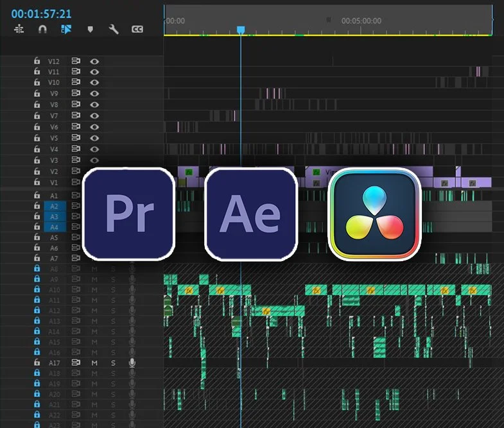This screenshot has width=504, height=428.
Task: Toggle lock on track V11
Action: coord(37,71)
